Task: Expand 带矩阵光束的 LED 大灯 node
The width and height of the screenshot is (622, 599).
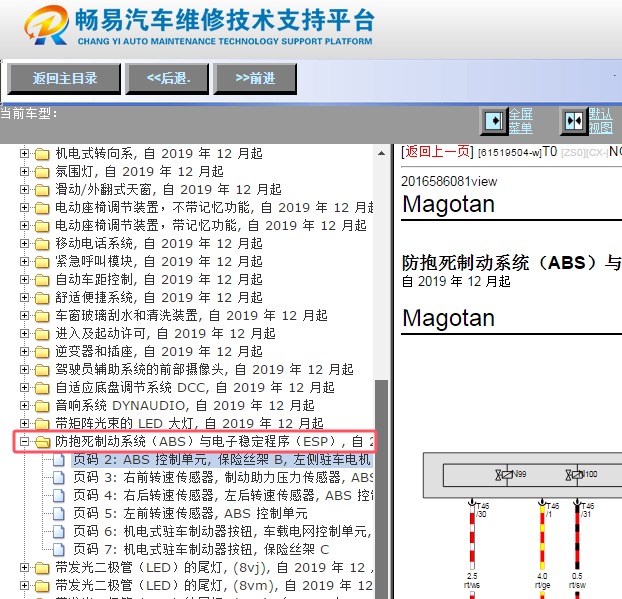Action: pos(24,423)
